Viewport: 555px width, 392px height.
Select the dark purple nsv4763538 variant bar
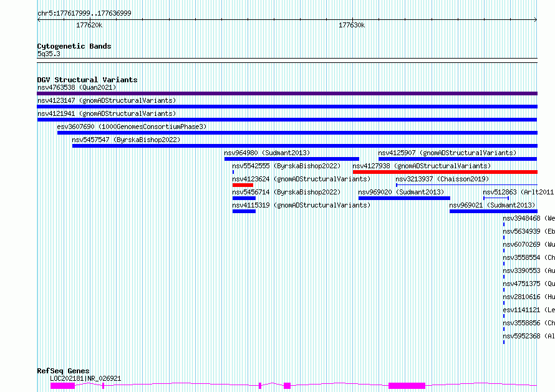coord(287,93)
